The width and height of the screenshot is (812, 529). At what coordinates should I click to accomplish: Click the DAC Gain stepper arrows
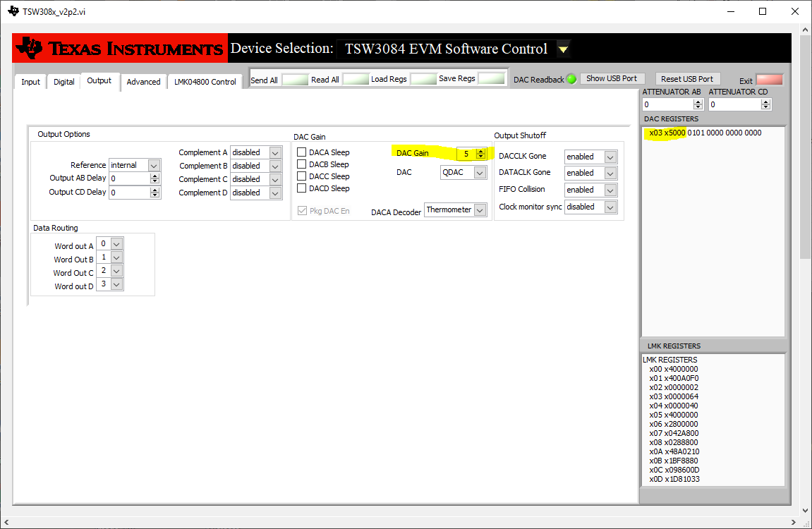point(480,154)
